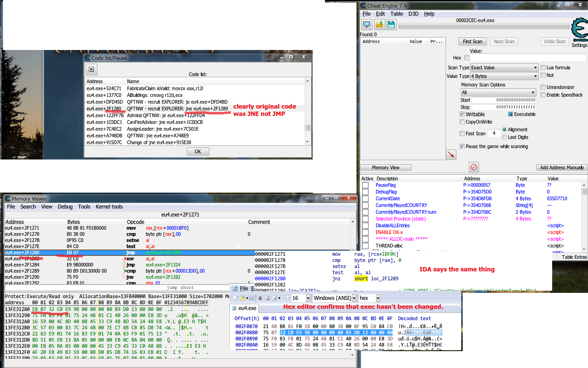Tick the Not checkbox
Viewport: 588px width, 368px height.
(543, 75)
